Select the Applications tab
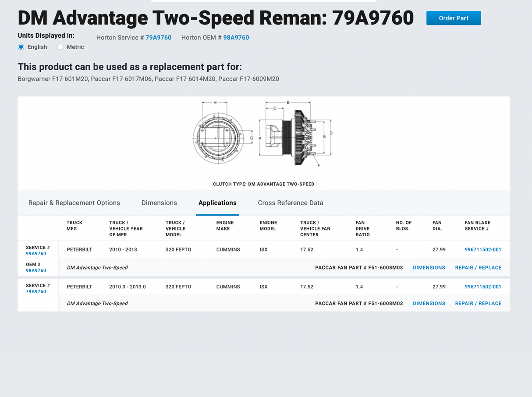The height and width of the screenshot is (397, 532). [x=217, y=203]
